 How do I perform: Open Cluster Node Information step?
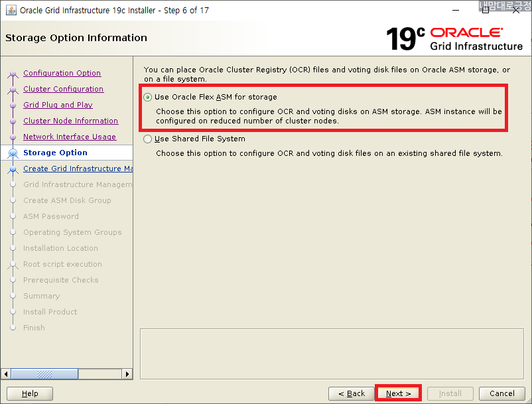point(70,121)
